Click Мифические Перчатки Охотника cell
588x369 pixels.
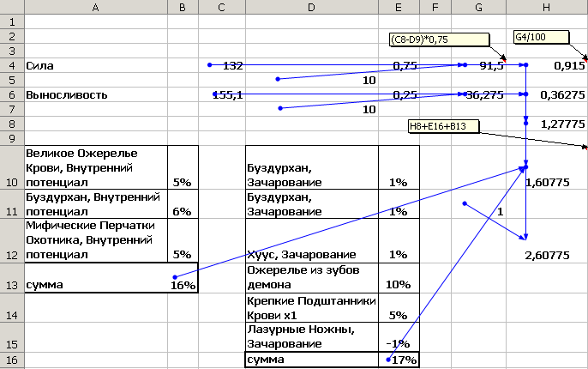click(96, 240)
